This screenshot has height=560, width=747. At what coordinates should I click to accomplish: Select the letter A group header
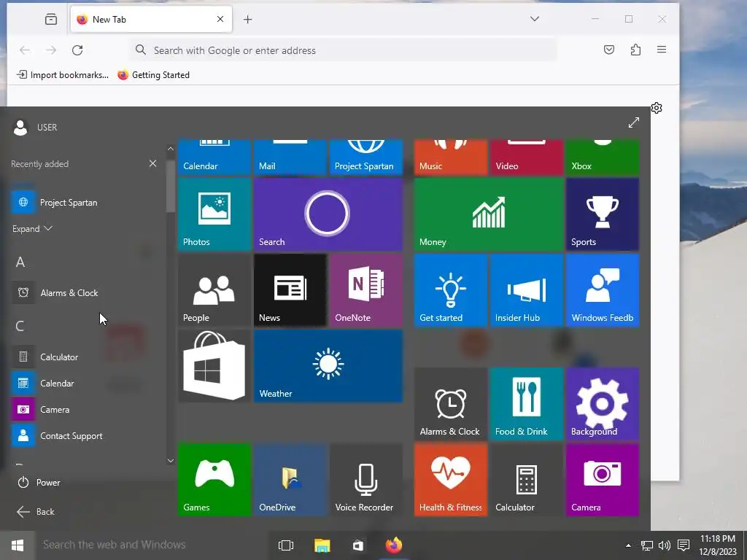point(20,262)
